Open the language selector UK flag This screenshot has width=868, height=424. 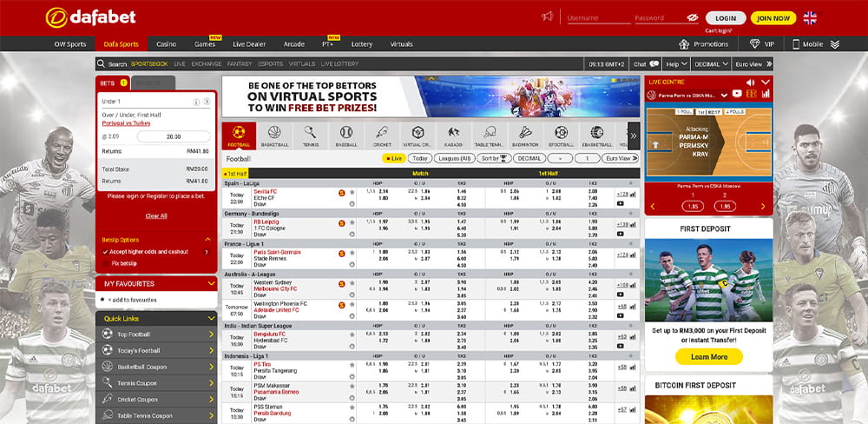(810, 17)
